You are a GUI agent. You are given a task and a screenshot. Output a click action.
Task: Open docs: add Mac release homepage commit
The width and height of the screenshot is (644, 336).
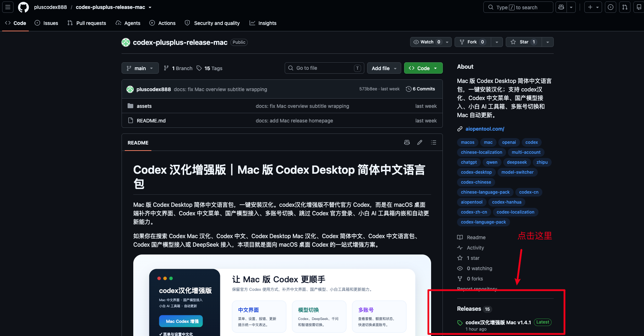[x=294, y=121]
